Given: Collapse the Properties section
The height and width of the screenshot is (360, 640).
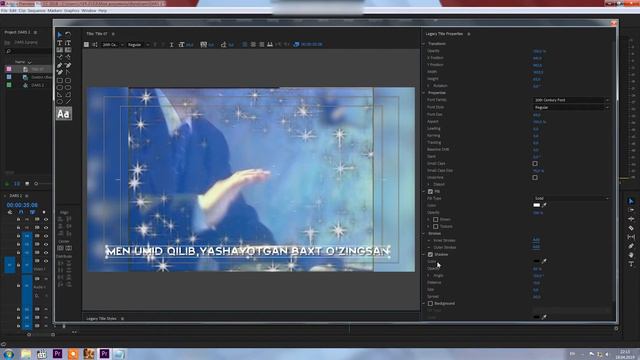Looking at the screenshot, I should click(424, 93).
